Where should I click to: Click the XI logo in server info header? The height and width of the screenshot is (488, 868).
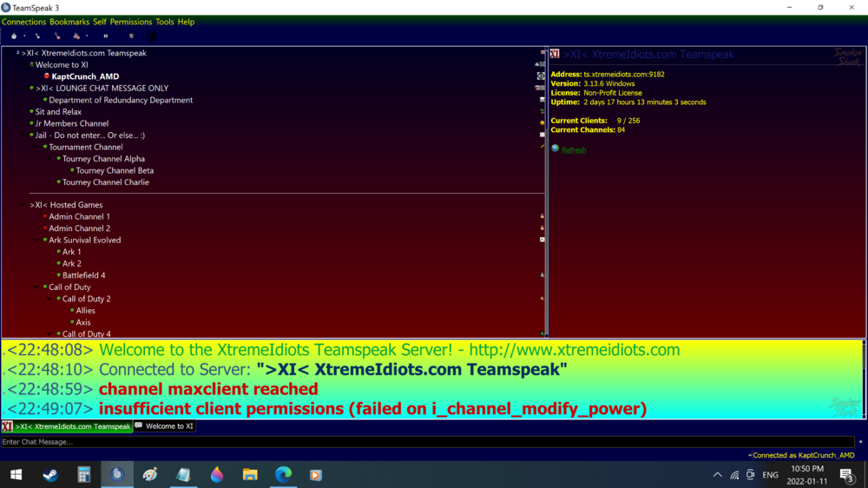[x=555, y=54]
